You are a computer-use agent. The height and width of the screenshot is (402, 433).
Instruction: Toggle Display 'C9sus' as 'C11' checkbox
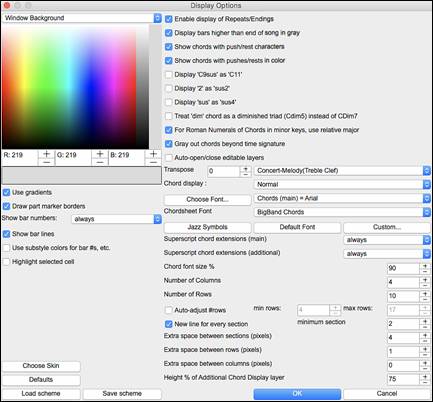pyautogui.click(x=169, y=74)
